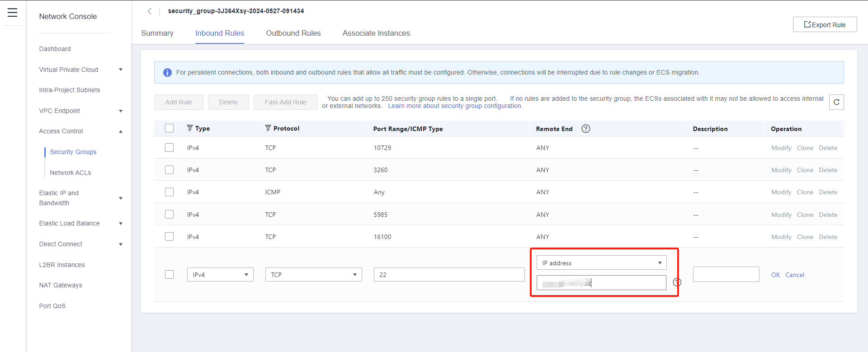868x352 pixels.
Task: Clone the port 10729 rule
Action: pyautogui.click(x=805, y=148)
